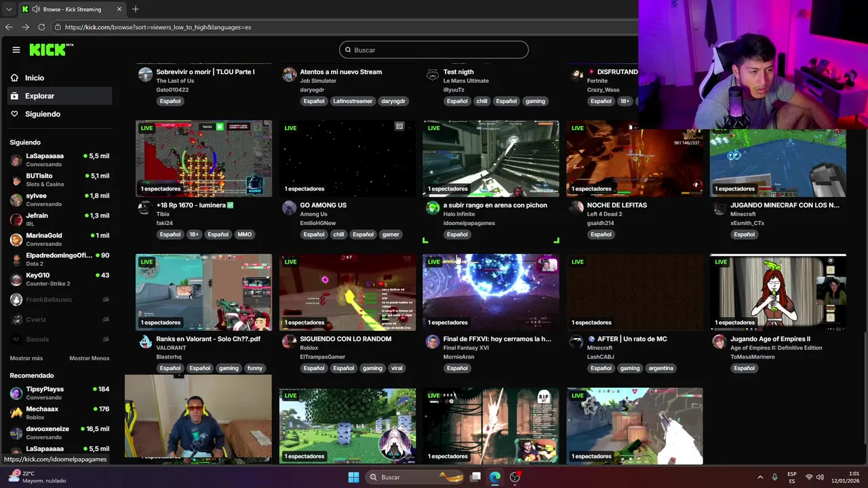This screenshot has width=868, height=488.
Task: Open KeyG10's Counter-Strike 2 channel
Action: point(60,279)
